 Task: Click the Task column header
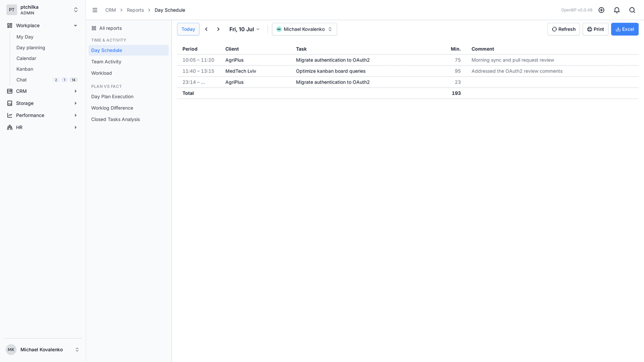pyautogui.click(x=301, y=49)
